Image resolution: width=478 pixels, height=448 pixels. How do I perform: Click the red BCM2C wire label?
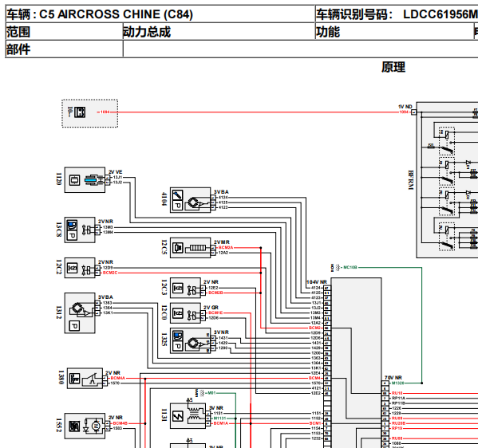click(110, 273)
